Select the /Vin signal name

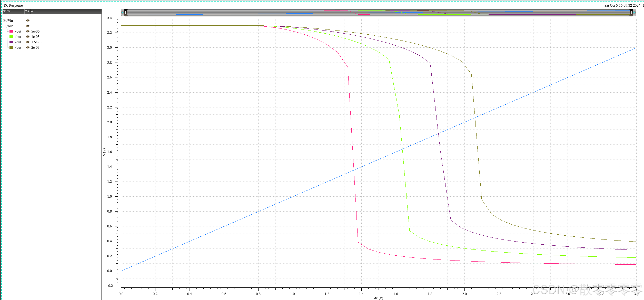point(10,21)
